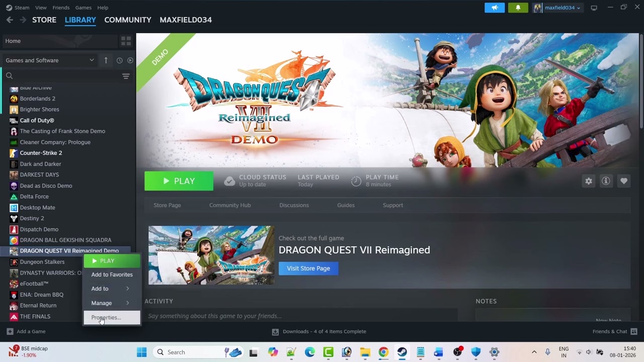Viewport: 644px width, 362px height.
Task: Sort library with the up arrow button
Action: (106, 60)
